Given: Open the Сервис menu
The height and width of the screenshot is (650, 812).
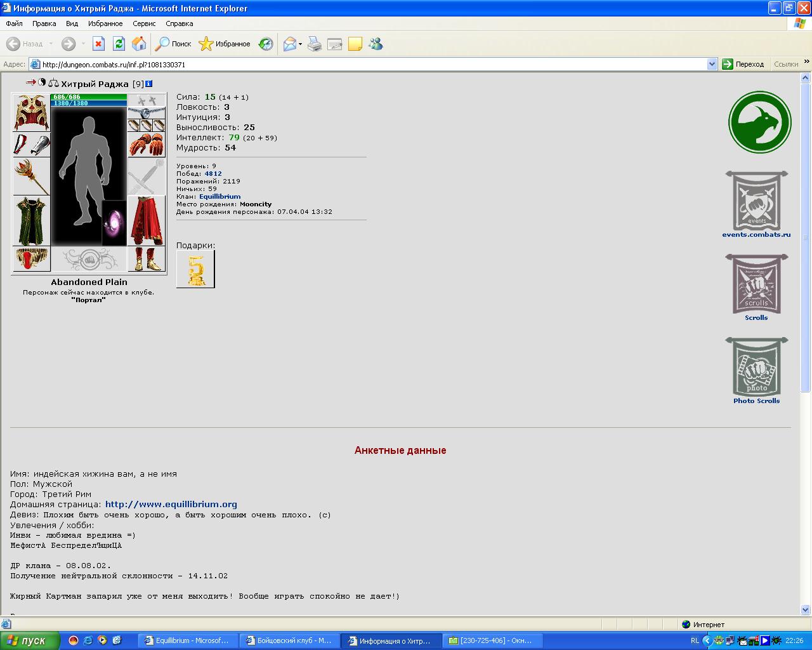Looking at the screenshot, I should pyautogui.click(x=144, y=23).
